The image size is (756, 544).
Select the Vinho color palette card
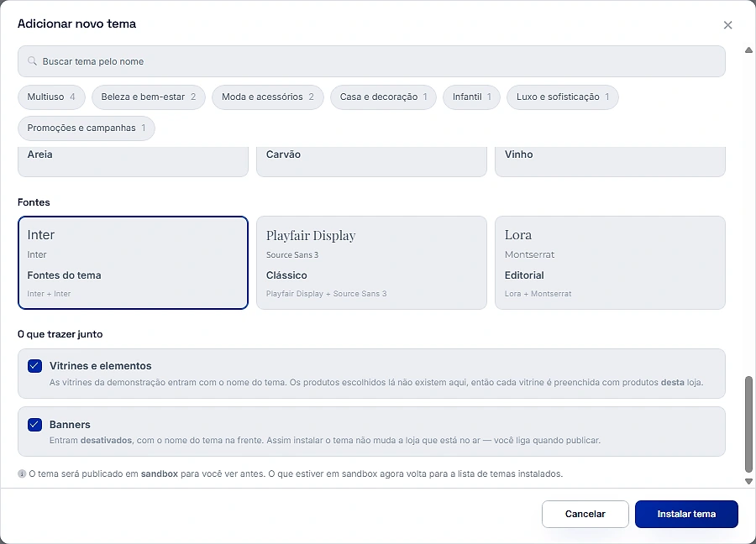[x=610, y=162]
